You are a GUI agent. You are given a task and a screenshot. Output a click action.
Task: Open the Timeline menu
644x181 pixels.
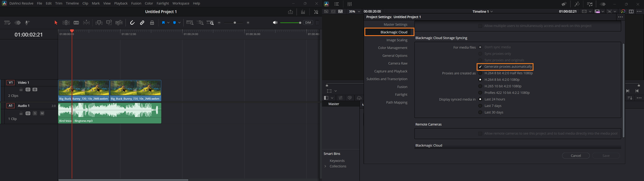[72, 3]
